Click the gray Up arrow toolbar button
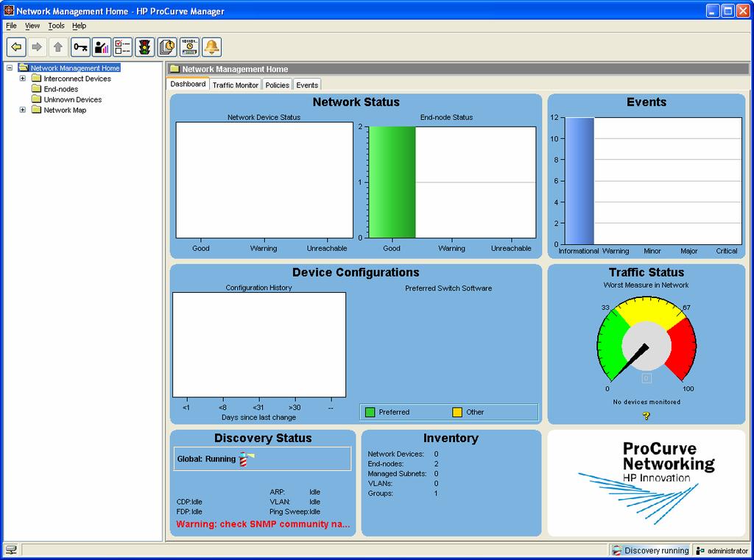 click(x=57, y=47)
